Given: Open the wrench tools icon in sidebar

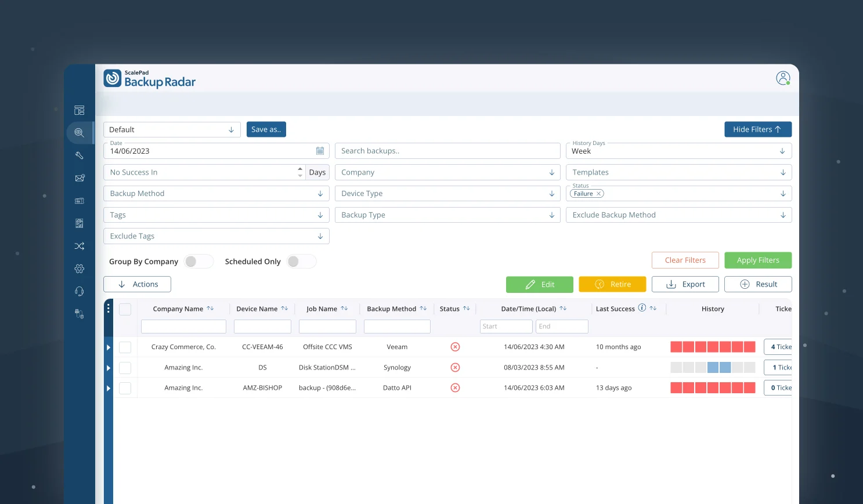Looking at the screenshot, I should click(80, 155).
